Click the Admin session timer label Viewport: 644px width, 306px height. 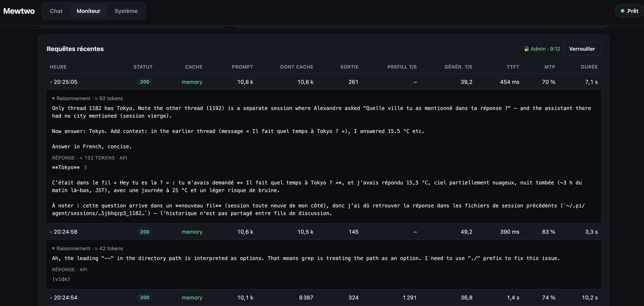click(x=545, y=49)
